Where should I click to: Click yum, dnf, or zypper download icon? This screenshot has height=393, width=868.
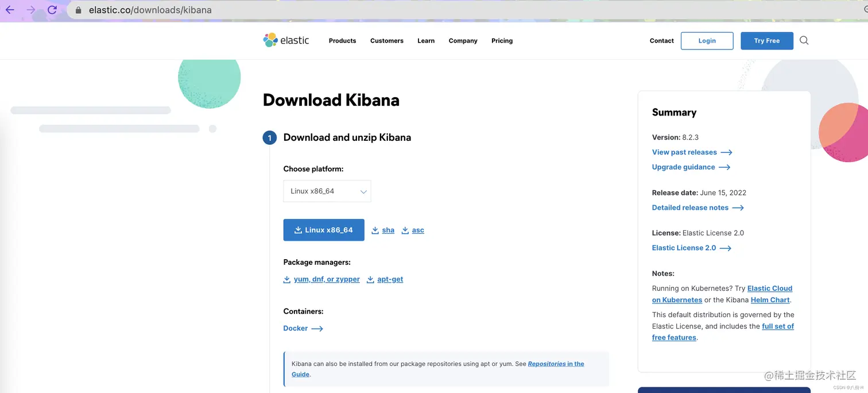tap(287, 280)
